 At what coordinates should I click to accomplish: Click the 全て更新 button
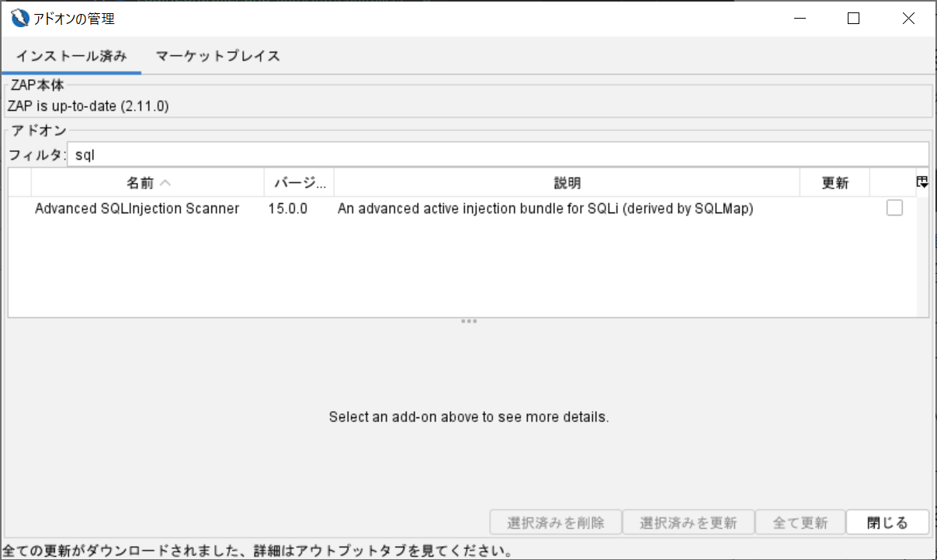pyautogui.click(x=800, y=523)
